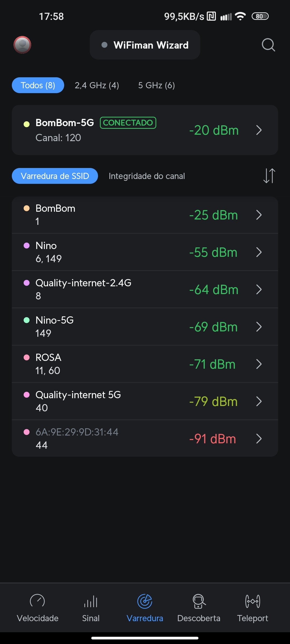
Task: Tap the CONECTADO badge
Action: coord(128,123)
